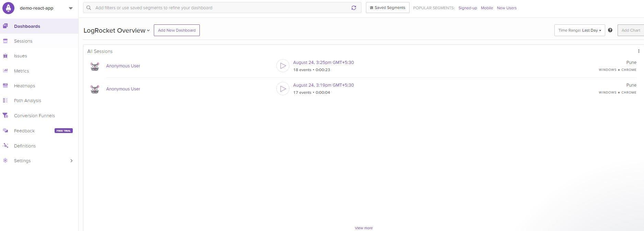
Task: Go to Sessions in the sidebar
Action: click(23, 41)
